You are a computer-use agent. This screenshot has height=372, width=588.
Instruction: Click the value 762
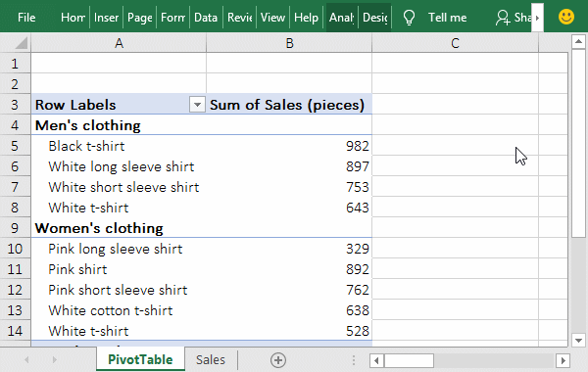358,290
